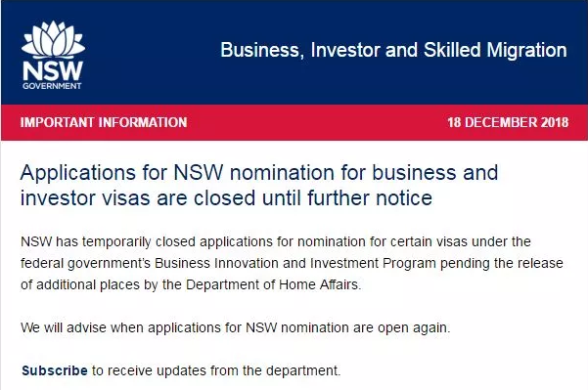Click the 18 DECEMBER 2018 date
The image size is (588, 390).
click(x=508, y=122)
